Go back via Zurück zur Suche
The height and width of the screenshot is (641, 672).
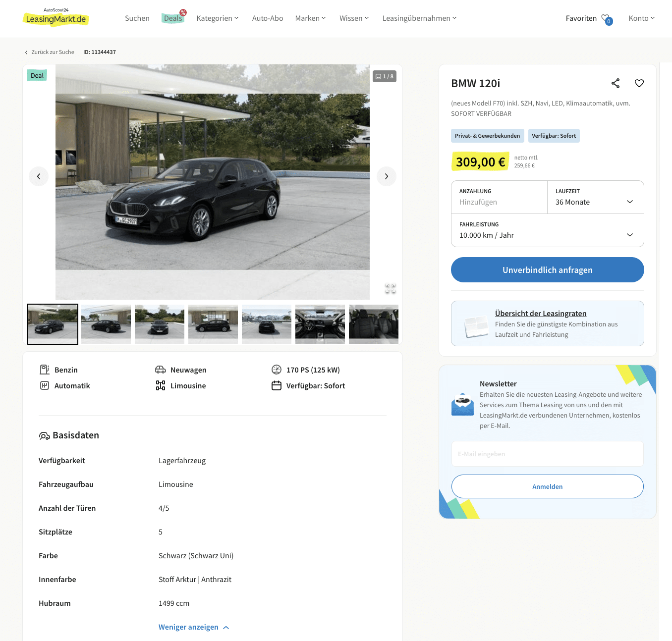point(50,52)
